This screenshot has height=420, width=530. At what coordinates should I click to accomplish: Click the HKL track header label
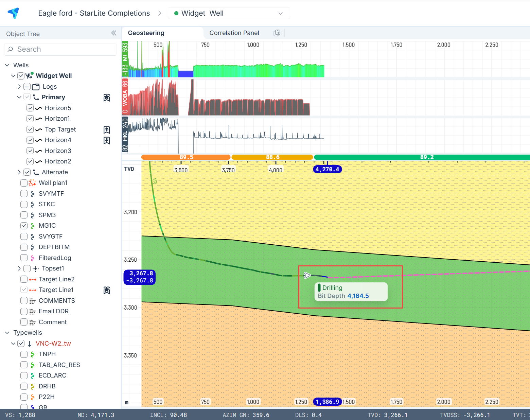coord(125,135)
